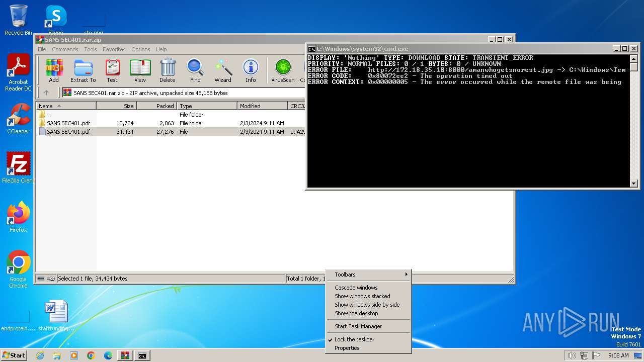Launch Google Chrome from desktop
644x362 pixels.
pyautogui.click(x=18, y=269)
